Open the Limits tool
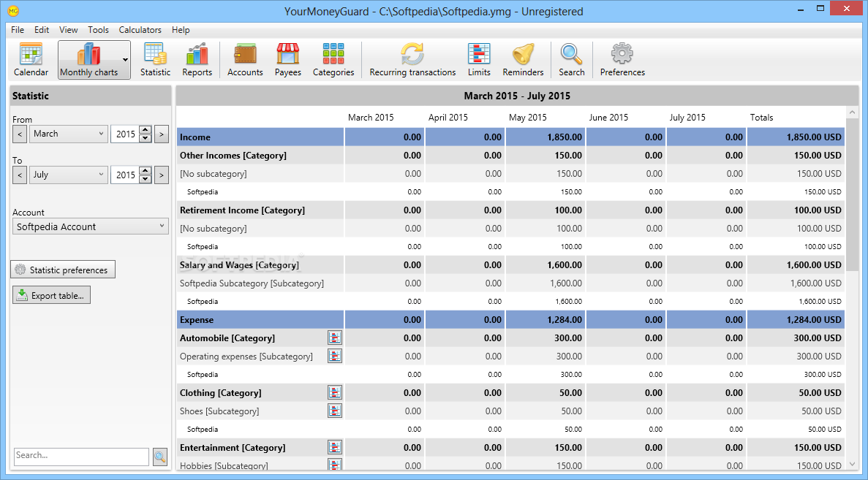 point(479,60)
